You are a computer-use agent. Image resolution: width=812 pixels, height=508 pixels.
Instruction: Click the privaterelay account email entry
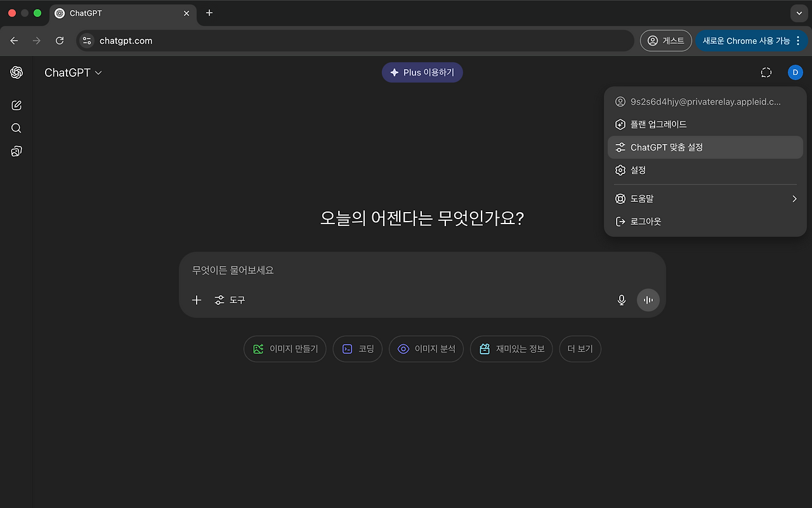[x=705, y=102]
